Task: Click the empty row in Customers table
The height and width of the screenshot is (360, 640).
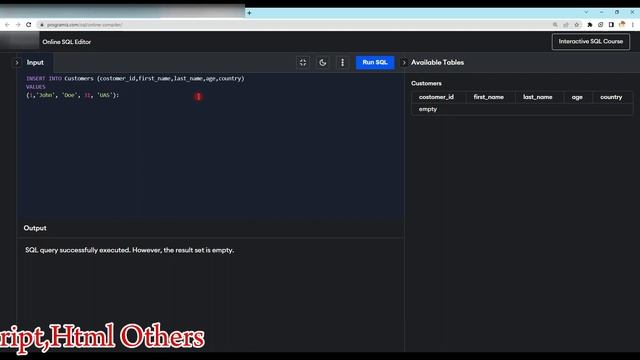Action: point(522,109)
